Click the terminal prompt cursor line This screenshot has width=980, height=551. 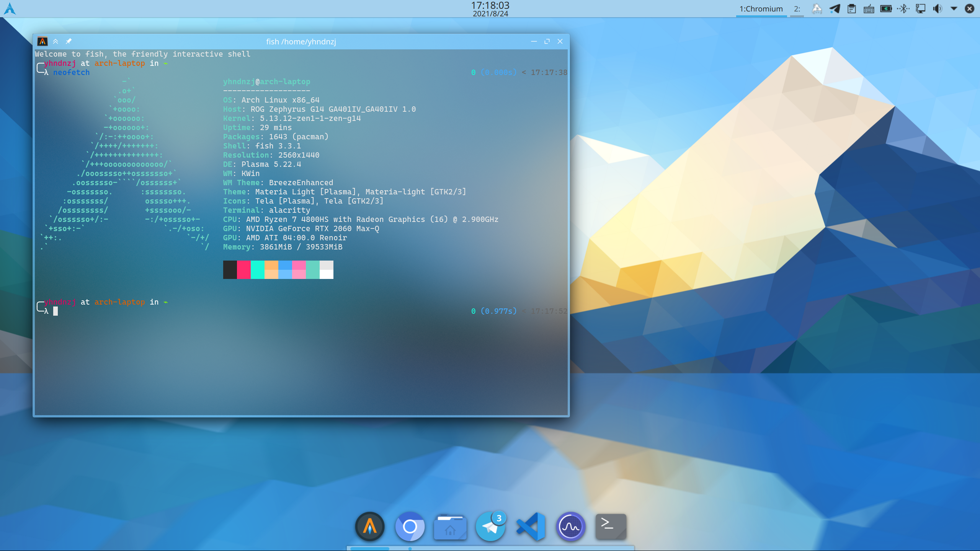56,311
